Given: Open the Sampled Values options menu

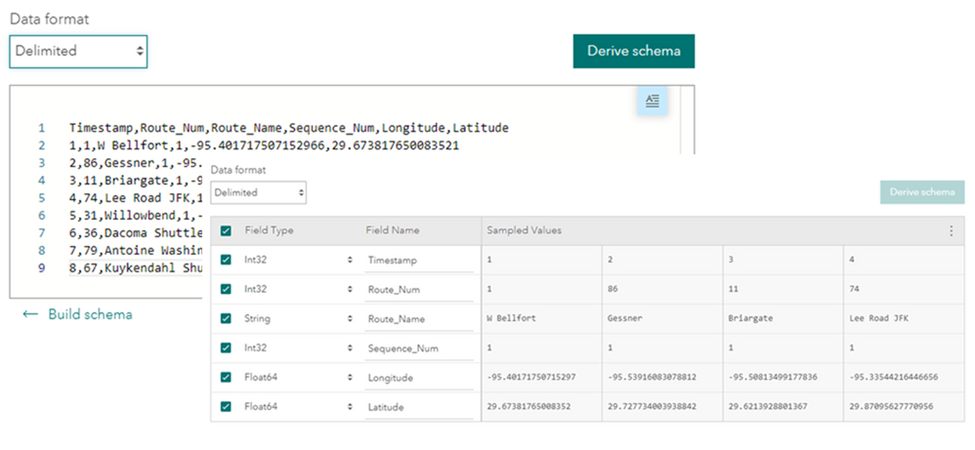Looking at the screenshot, I should point(951,230).
